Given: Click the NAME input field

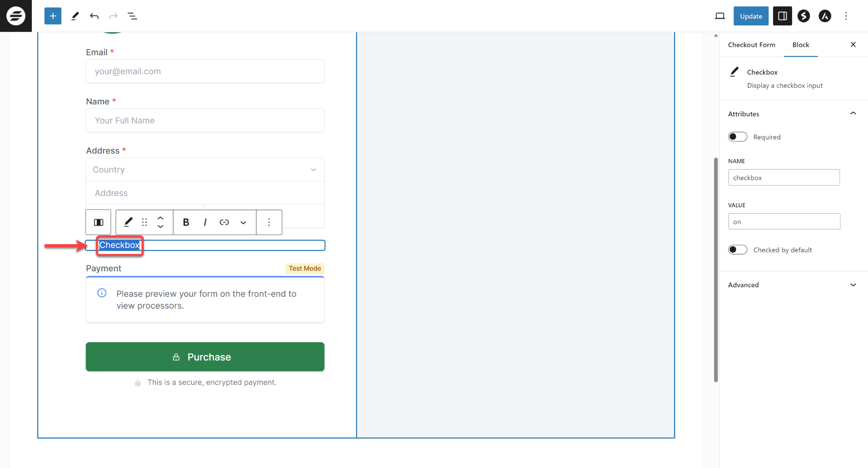Looking at the screenshot, I should point(785,178).
